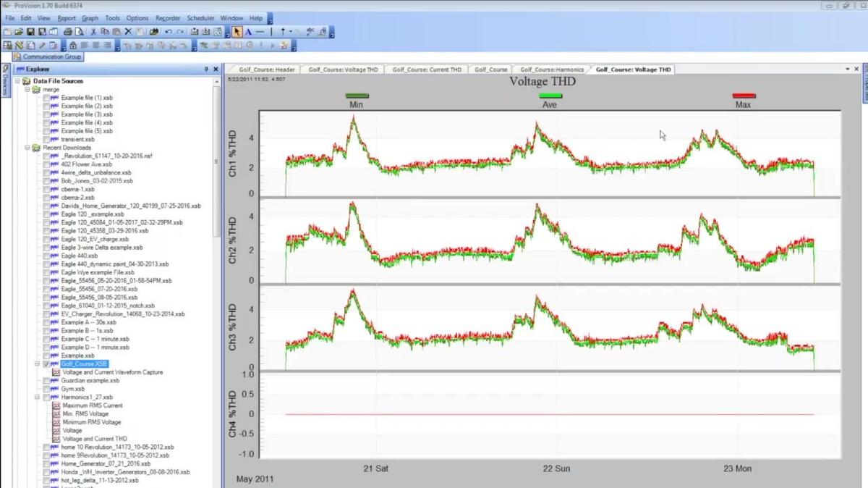
Task: Click the Save icon in the toolbar
Action: click(x=30, y=32)
